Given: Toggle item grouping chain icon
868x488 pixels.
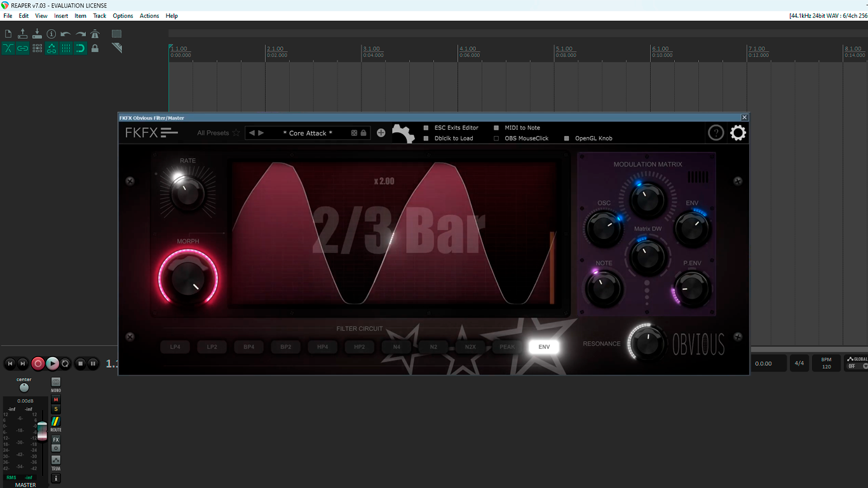Looking at the screenshot, I should (23, 48).
